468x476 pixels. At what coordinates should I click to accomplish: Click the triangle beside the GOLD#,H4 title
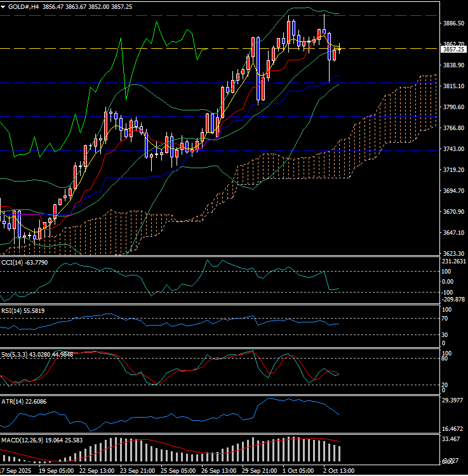pos(3,5)
